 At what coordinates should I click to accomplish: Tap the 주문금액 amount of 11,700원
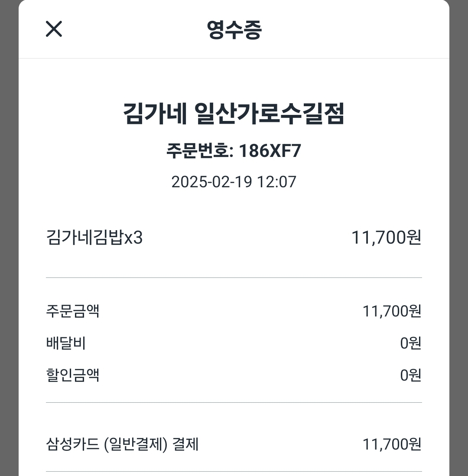392,311
